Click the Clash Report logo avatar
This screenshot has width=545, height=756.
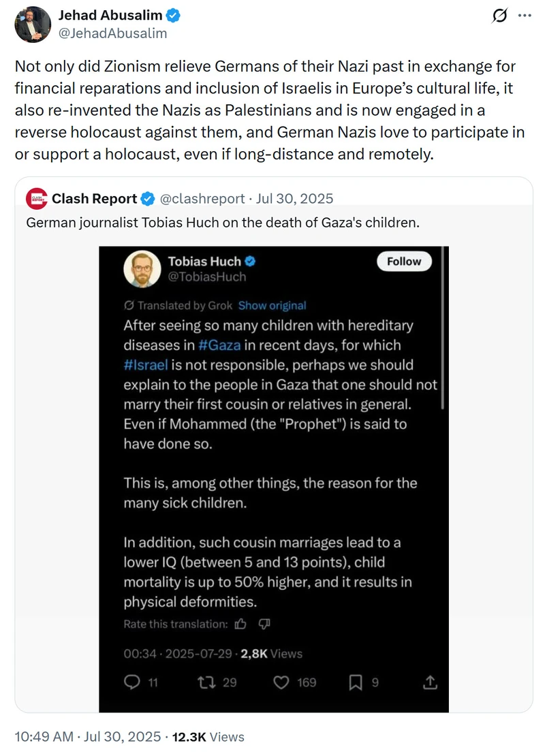pyautogui.click(x=37, y=199)
